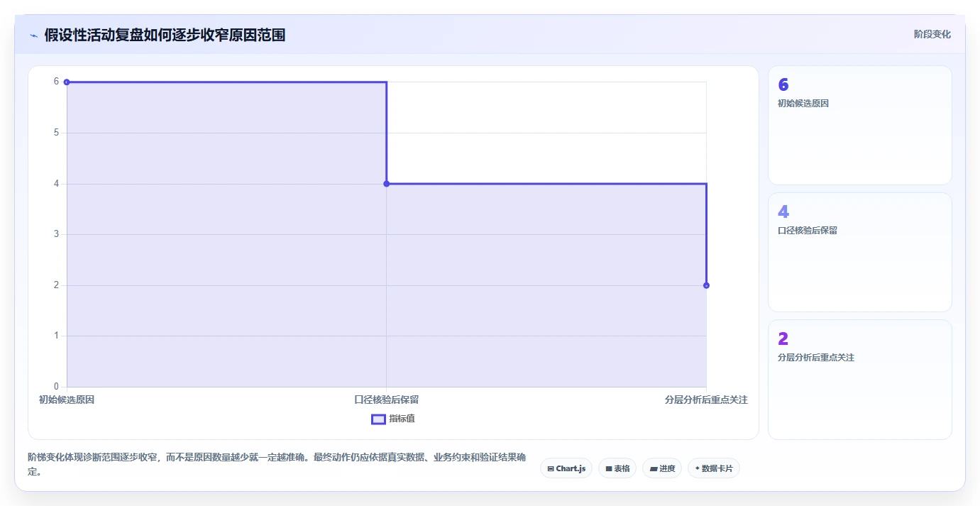Click the 初始候选原因 x-axis label
980x506 pixels.
tap(67, 400)
